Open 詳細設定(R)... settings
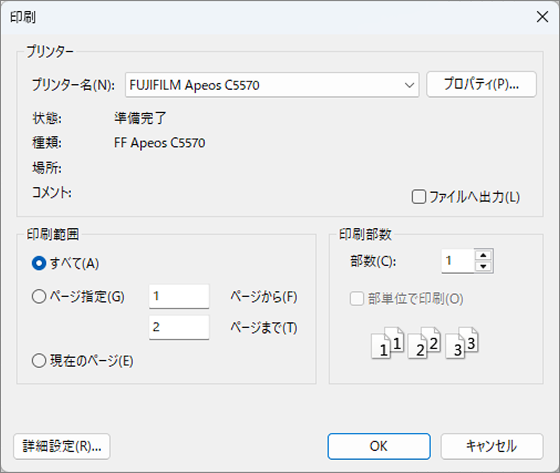 point(62,446)
